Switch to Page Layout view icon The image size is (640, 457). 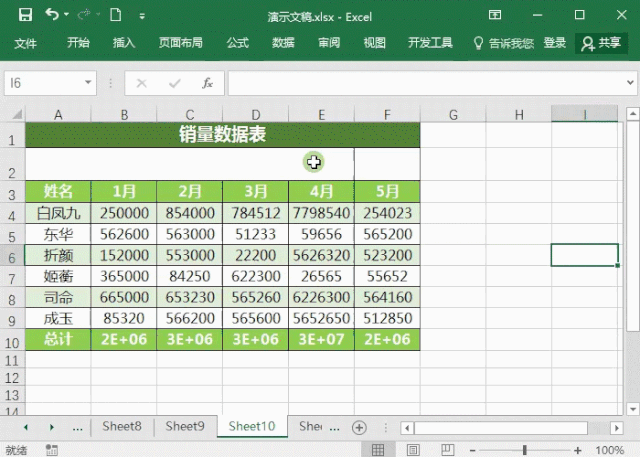413,450
